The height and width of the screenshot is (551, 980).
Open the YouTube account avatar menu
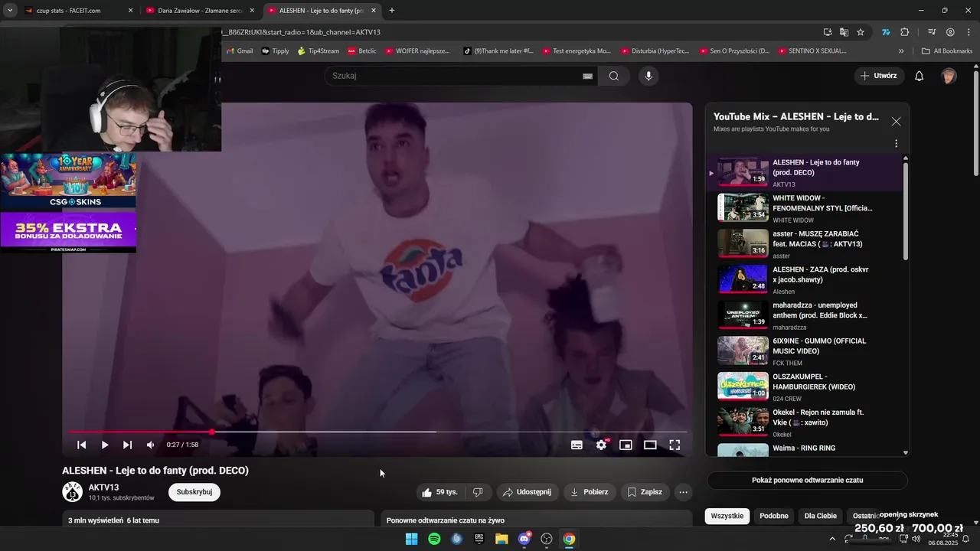(949, 76)
